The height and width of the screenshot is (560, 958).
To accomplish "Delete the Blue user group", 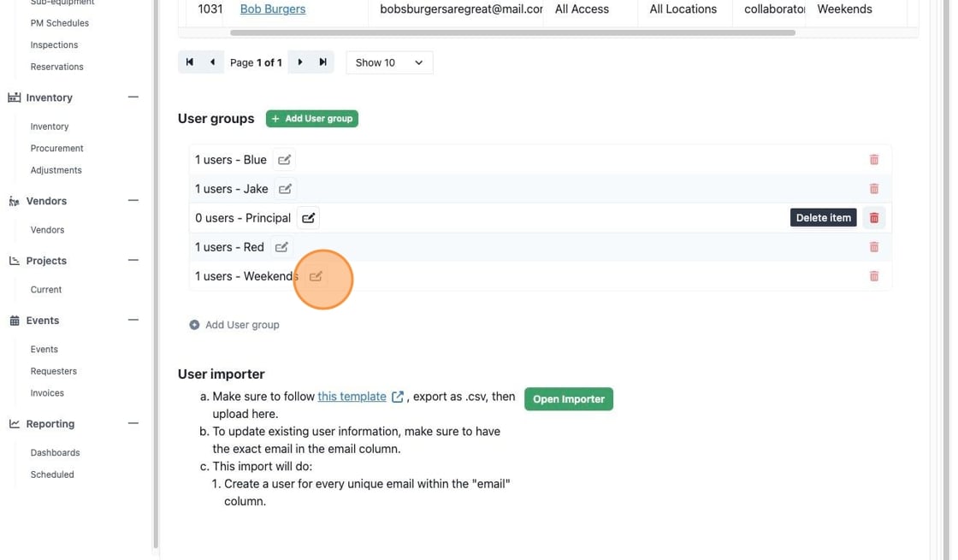I will pos(873,160).
